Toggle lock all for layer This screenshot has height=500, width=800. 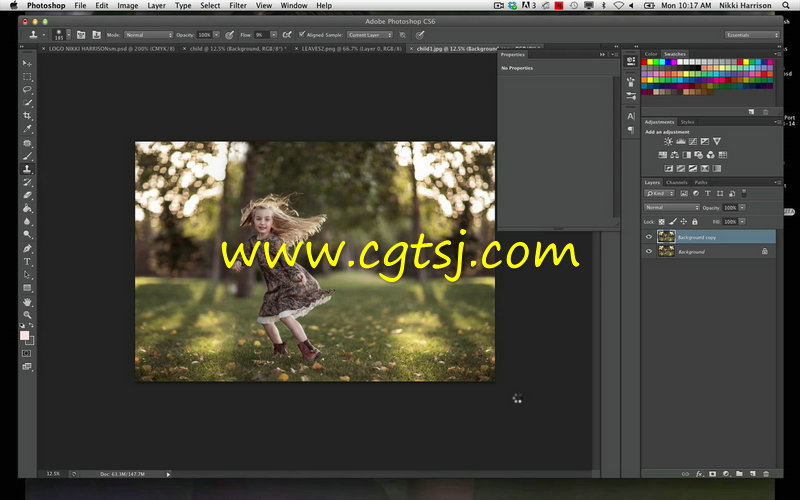coord(694,222)
